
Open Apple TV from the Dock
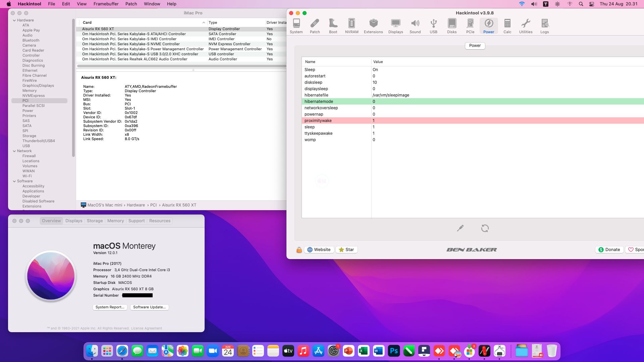pos(288,351)
